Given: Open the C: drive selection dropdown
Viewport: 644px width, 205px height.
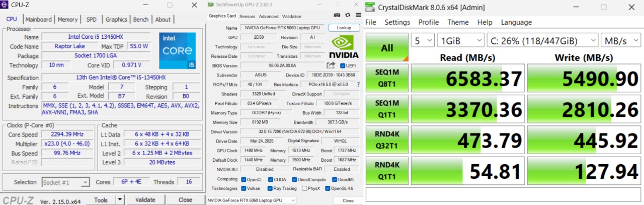Looking at the screenshot, I should pyautogui.click(x=542, y=41).
